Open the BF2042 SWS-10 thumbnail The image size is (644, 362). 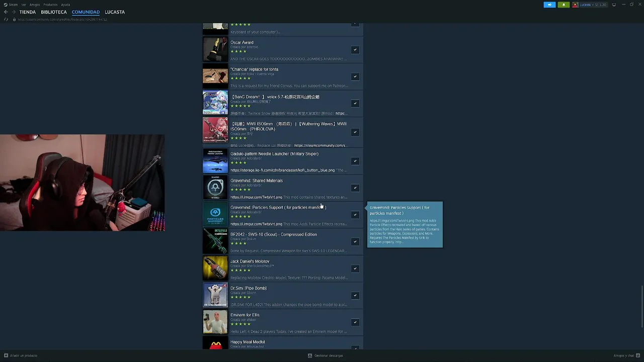pyautogui.click(x=215, y=241)
